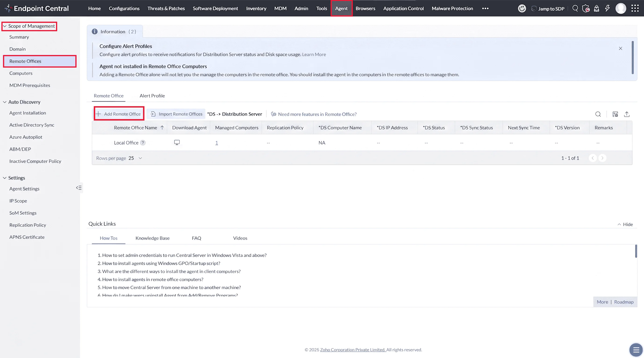644x358 pixels.
Task: Select the Remote Office tab
Action: coord(108,96)
